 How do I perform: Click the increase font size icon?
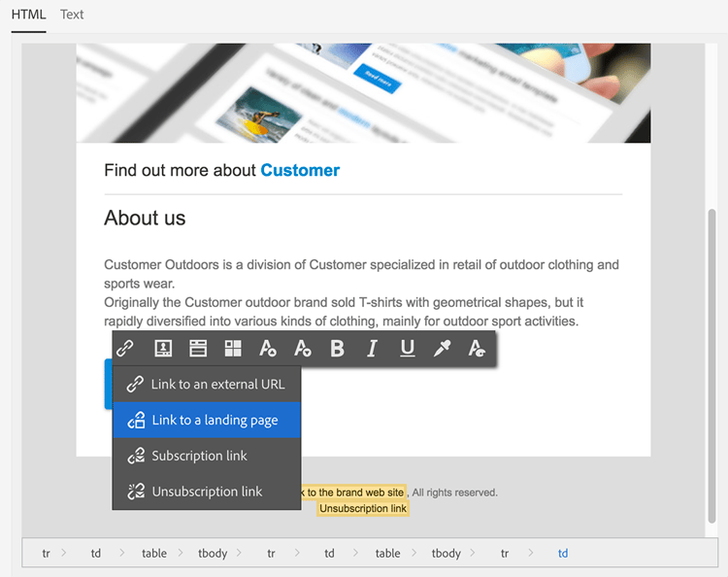(x=268, y=348)
